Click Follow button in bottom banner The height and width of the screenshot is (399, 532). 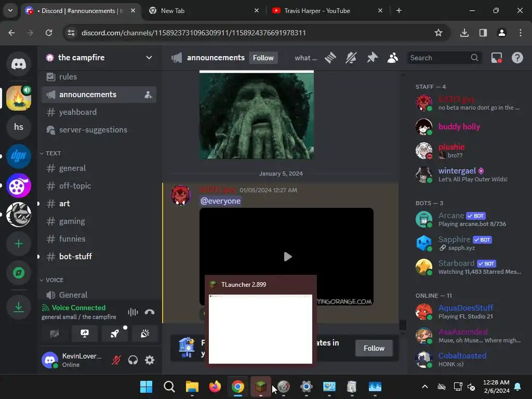(x=374, y=348)
